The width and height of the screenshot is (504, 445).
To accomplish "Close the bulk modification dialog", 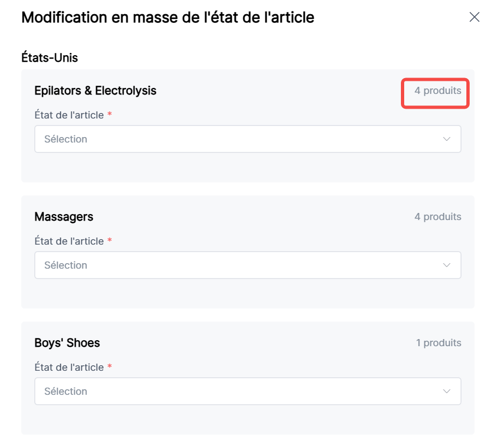I will coord(474,17).
